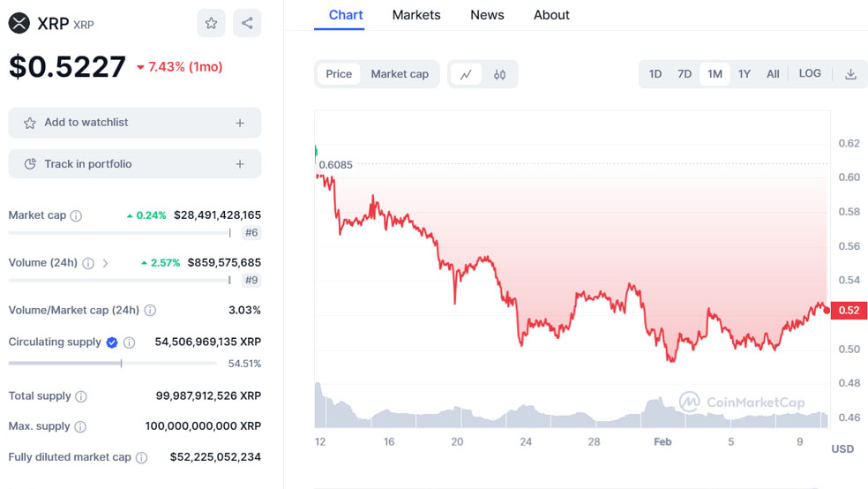Select the 7D time range button

click(685, 74)
